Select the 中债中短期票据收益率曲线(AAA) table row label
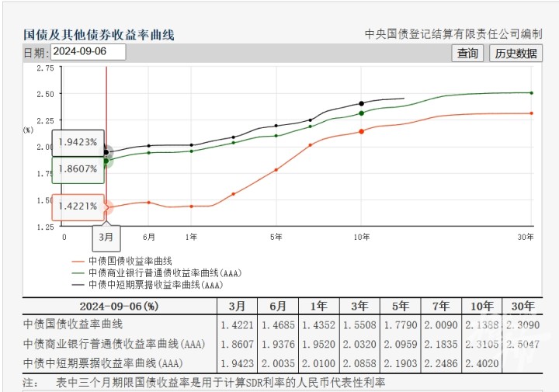The image size is (559, 392). (x=103, y=363)
